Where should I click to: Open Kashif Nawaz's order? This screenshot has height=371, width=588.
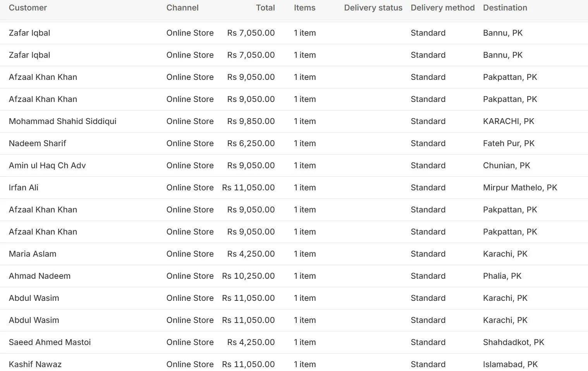35,364
